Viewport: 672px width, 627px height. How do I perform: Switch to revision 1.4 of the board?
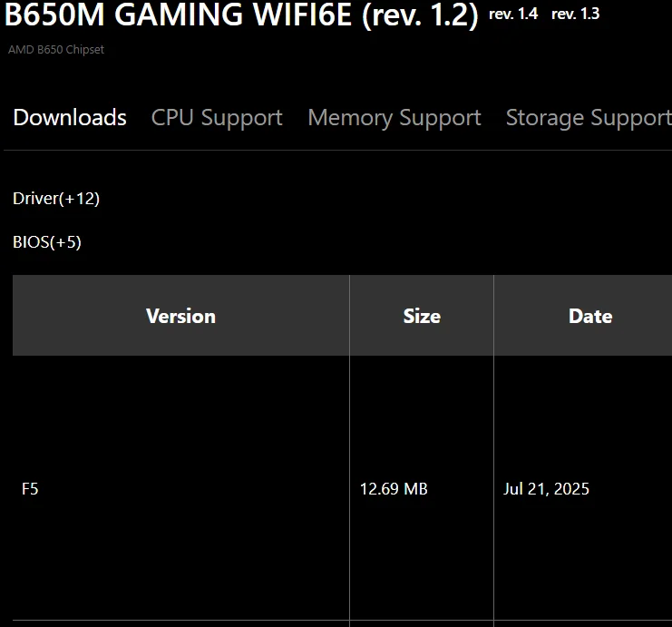point(512,14)
